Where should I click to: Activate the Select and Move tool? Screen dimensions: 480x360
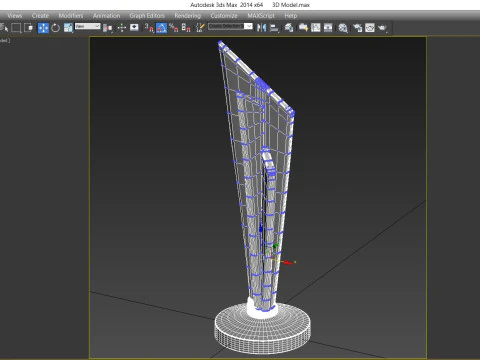[x=43, y=28]
